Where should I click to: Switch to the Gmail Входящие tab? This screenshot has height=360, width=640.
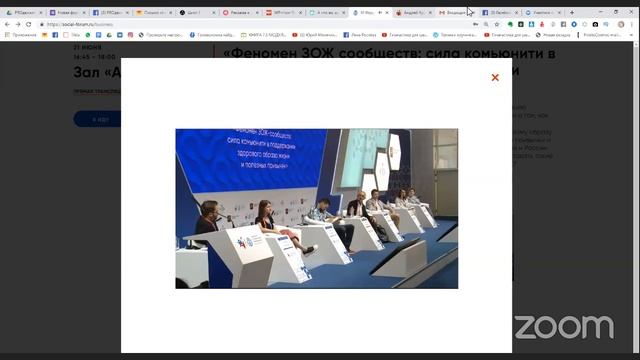point(456,13)
